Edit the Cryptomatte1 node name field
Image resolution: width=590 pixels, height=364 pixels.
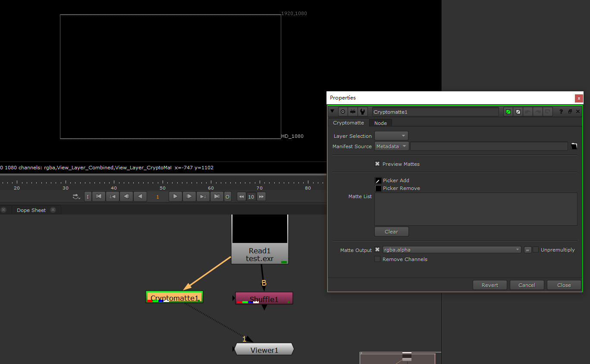[x=435, y=112]
